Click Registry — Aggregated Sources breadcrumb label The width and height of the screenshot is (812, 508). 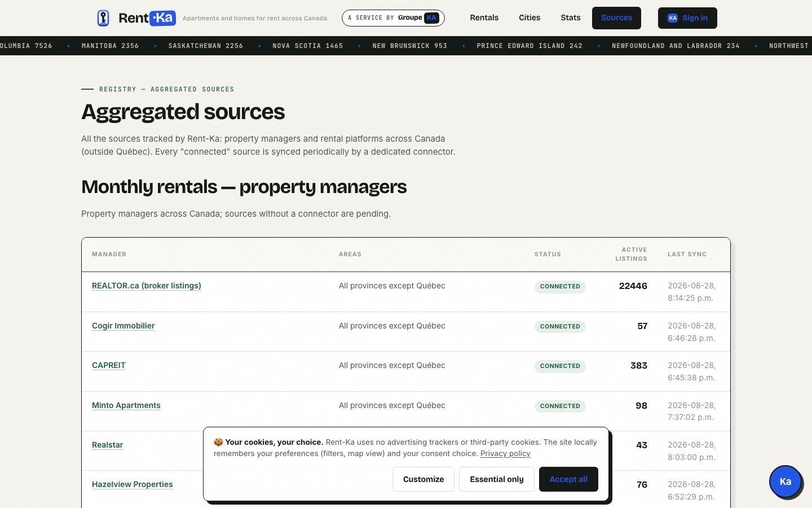[167, 89]
